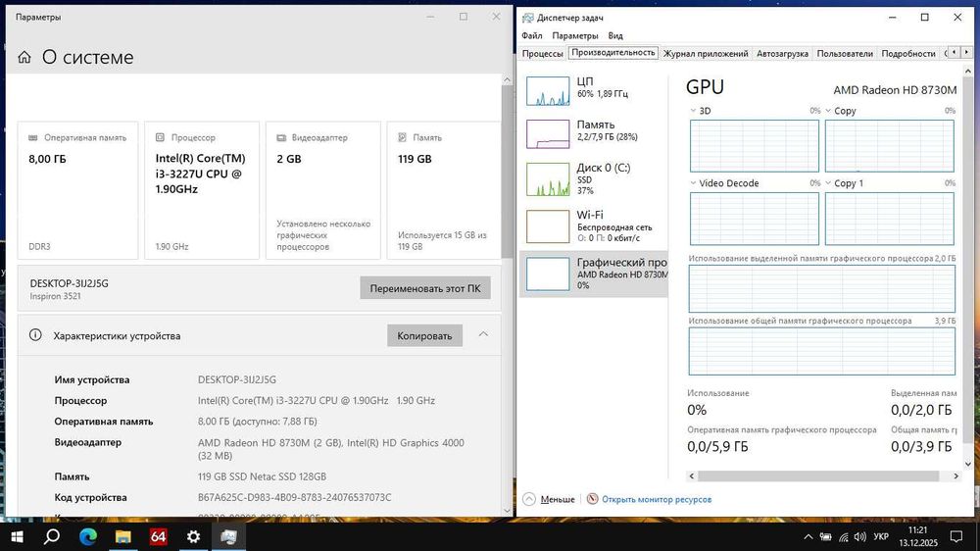Open the Copy 1 graph dropdown
The image size is (980, 551).
click(x=828, y=183)
